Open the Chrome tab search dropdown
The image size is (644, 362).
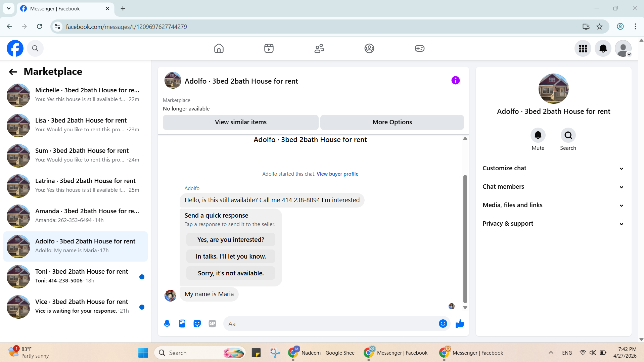(9, 8)
